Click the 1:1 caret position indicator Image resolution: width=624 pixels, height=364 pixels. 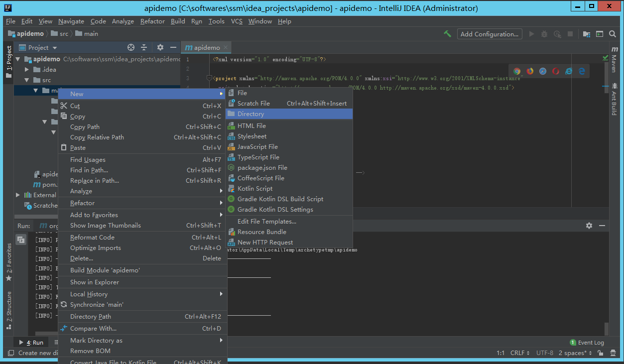pos(500,353)
